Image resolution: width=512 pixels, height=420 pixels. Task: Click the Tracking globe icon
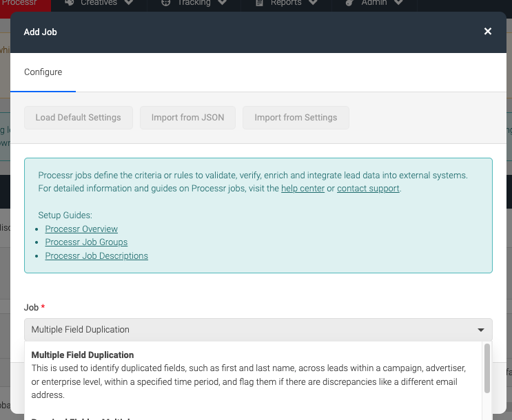[x=166, y=3]
